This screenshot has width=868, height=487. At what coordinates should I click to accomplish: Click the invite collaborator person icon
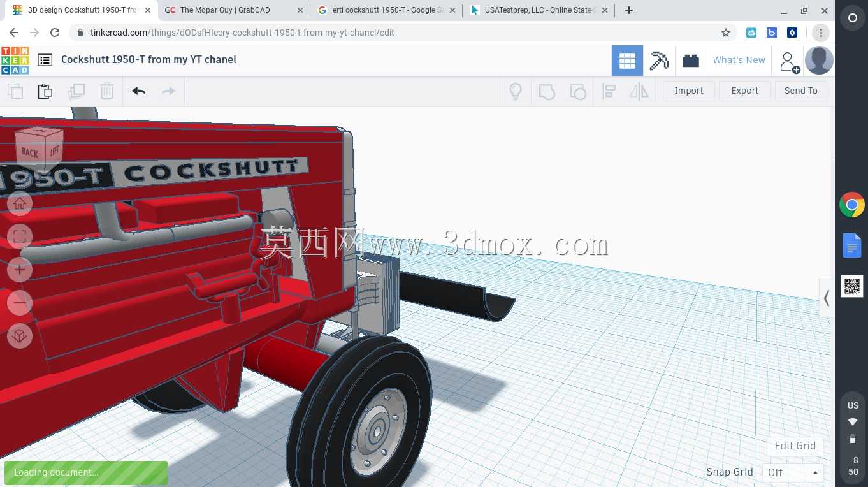click(x=789, y=62)
